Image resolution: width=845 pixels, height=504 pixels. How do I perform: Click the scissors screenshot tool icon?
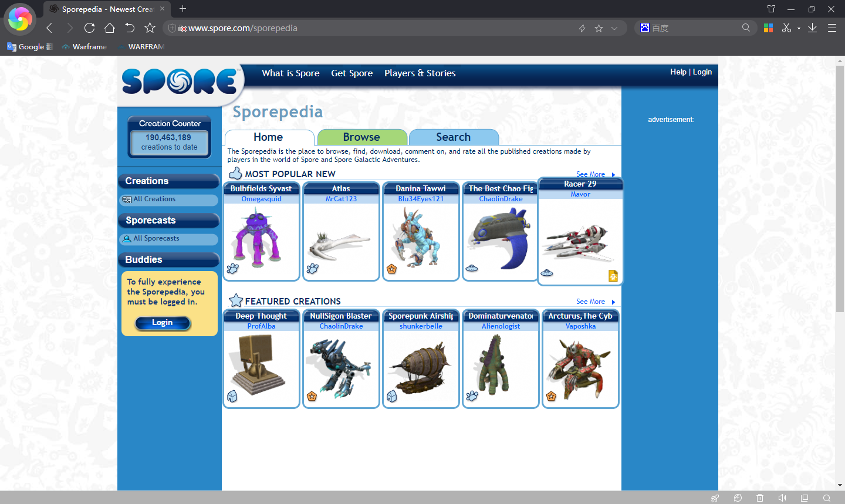pos(786,28)
